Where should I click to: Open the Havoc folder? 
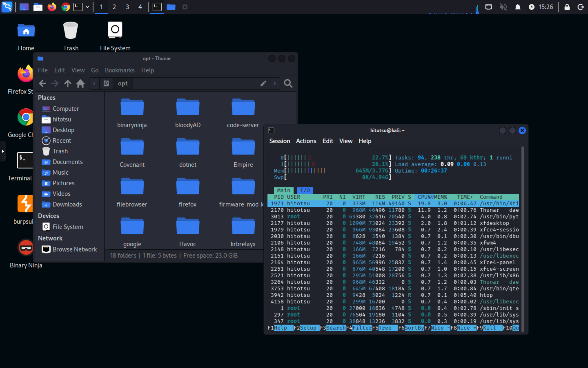tap(188, 232)
